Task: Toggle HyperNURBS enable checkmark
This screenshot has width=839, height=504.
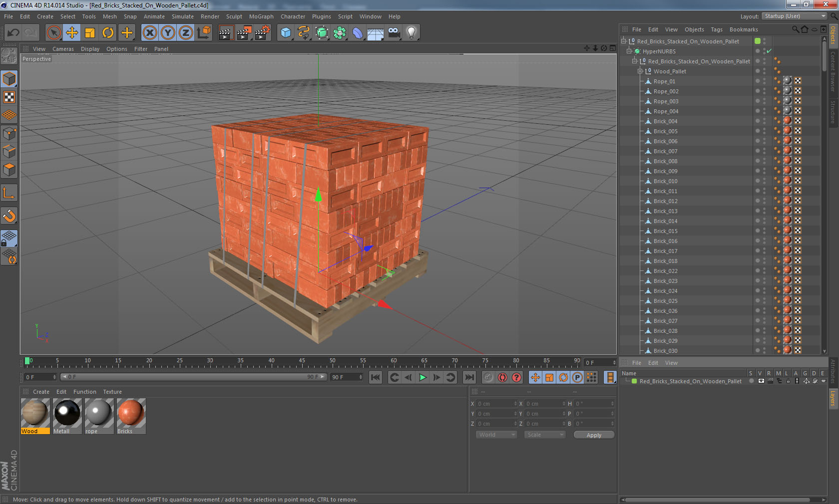Action: click(x=769, y=51)
